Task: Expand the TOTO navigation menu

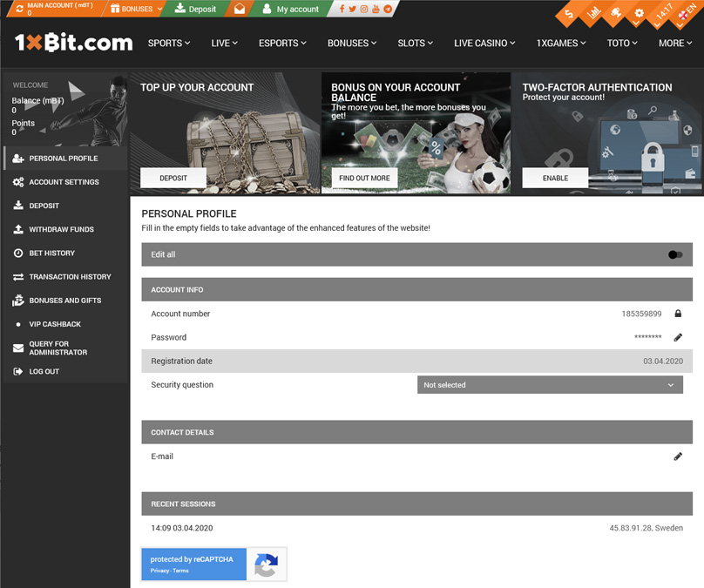Action: [x=622, y=43]
